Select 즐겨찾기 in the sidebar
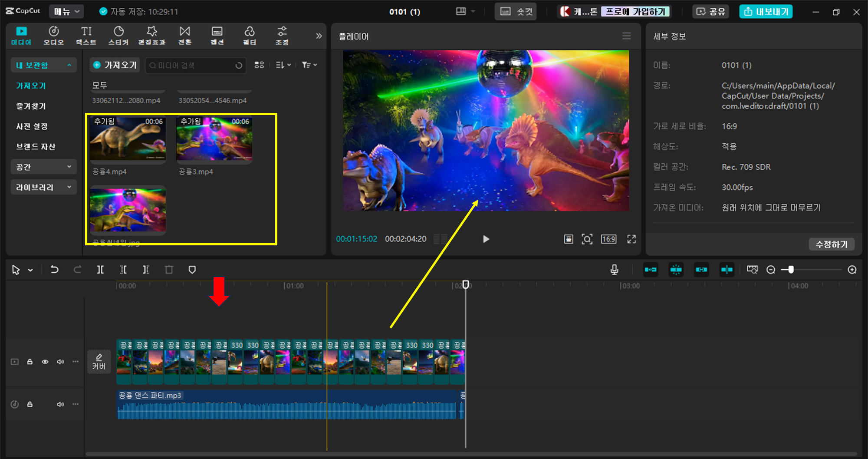 (x=31, y=106)
